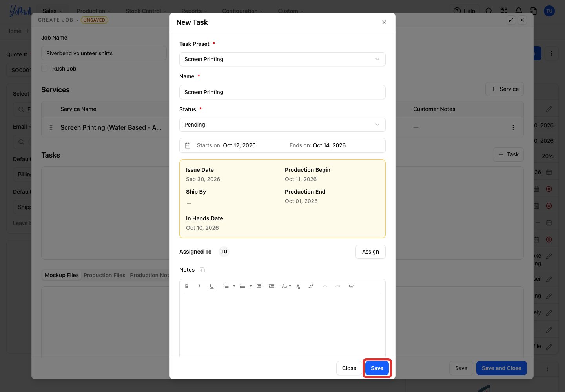Insert bulleted list in Notes editor
The height and width of the screenshot is (392, 565).
pyautogui.click(x=242, y=286)
